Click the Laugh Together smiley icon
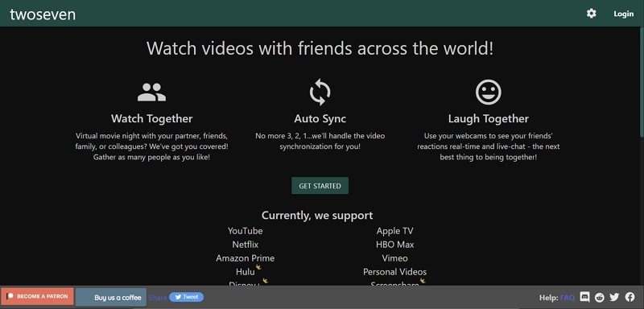This screenshot has width=644, height=309. tap(489, 92)
